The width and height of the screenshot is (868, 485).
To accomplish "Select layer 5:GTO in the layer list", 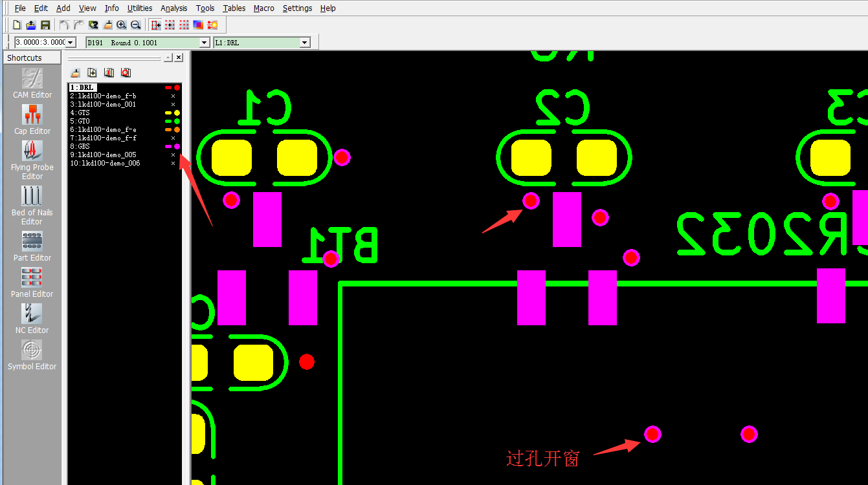I will click(x=84, y=121).
